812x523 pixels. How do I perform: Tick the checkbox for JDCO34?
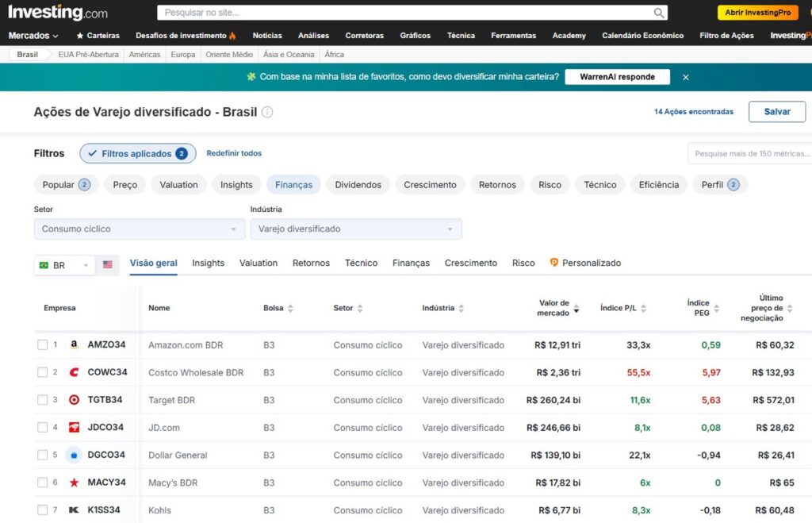(x=43, y=427)
